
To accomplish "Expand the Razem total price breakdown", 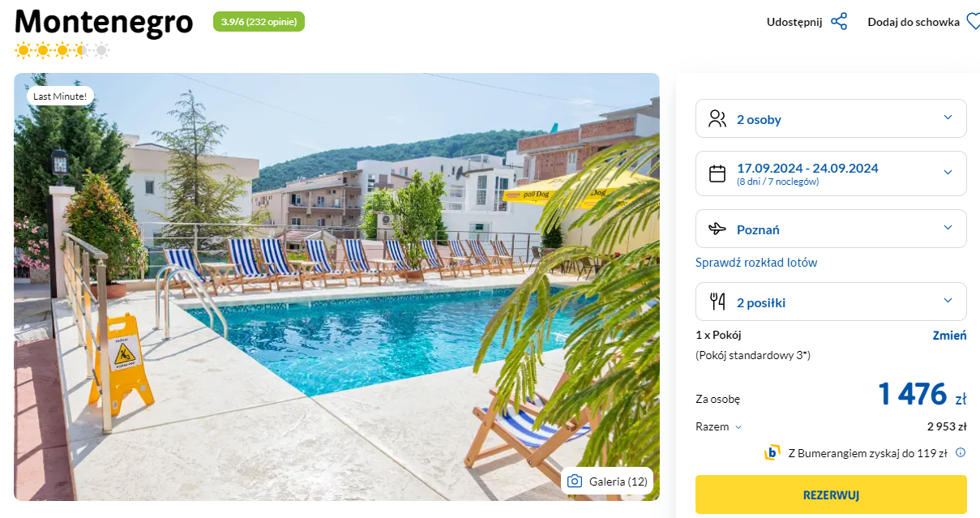I will [x=718, y=426].
